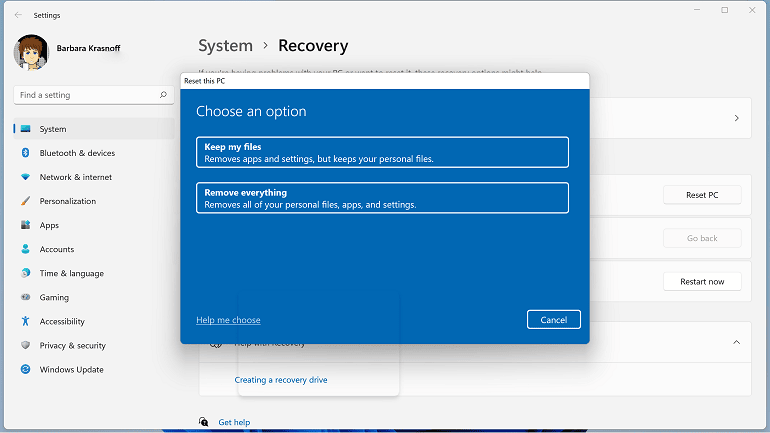
Task: Click the Network & internet wifi icon
Action: click(x=26, y=177)
